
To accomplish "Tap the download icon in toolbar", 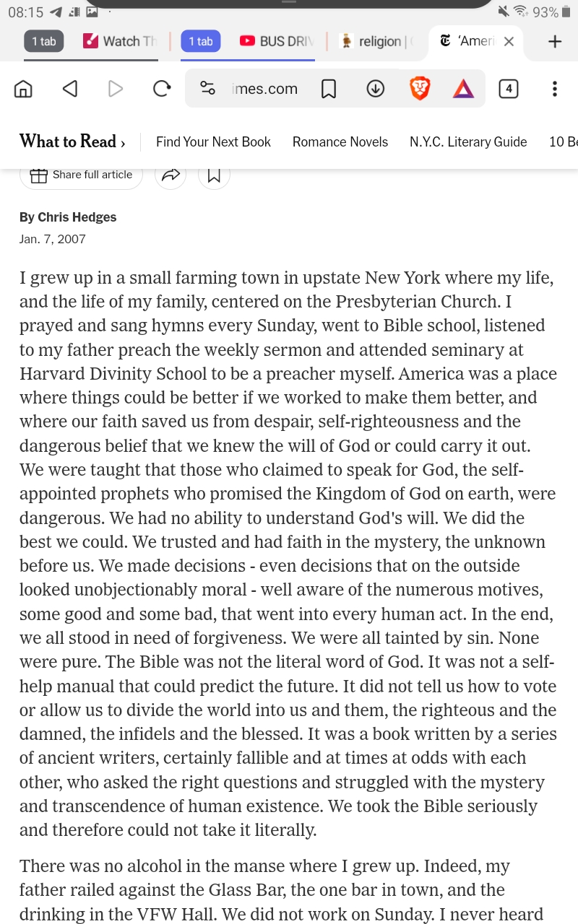I will 375,89.
